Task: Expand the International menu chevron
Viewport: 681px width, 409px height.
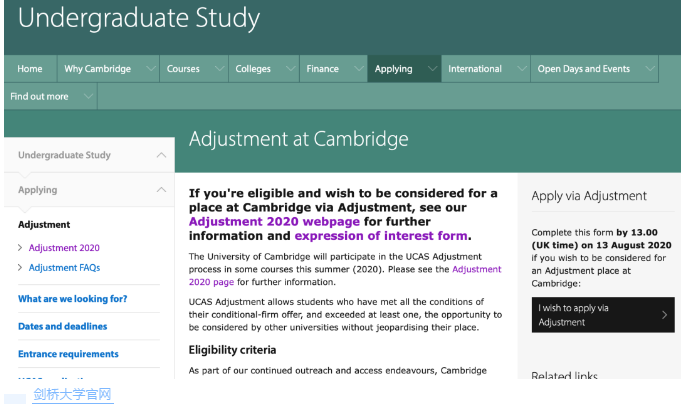Action: [x=519, y=69]
